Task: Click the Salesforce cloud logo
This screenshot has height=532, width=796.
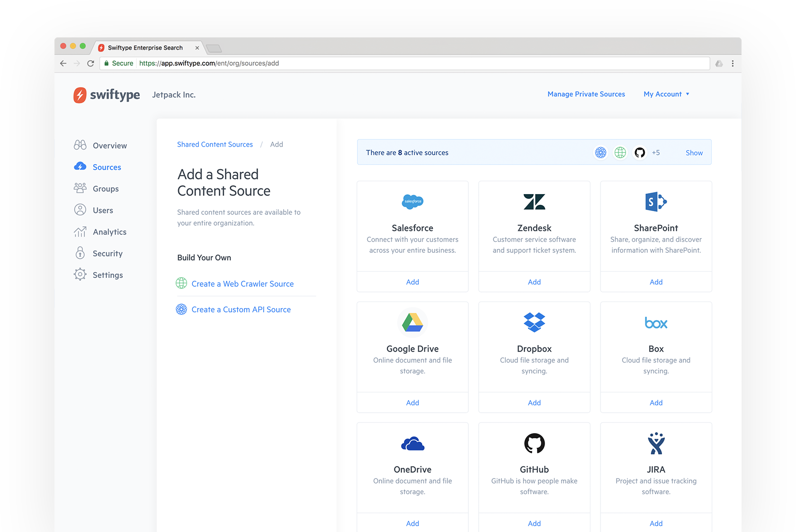Action: click(412, 202)
